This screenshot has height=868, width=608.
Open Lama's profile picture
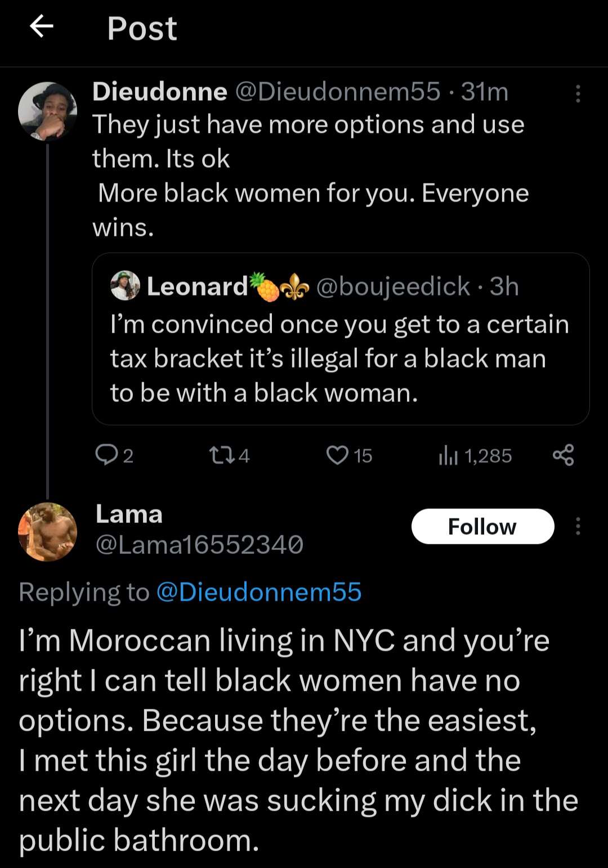pos(47,532)
